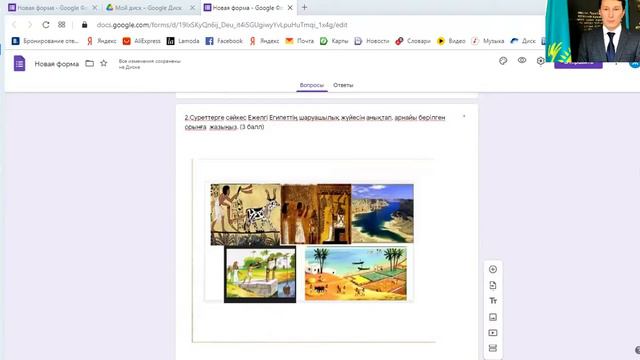Open a new browser tab
Viewport: 640px width, 360px height.
[x=304, y=7]
